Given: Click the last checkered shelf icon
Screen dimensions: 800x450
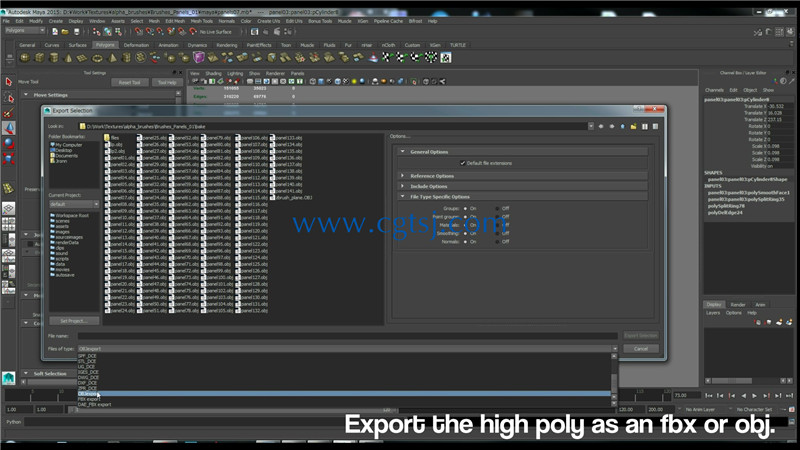Looking at the screenshot, I should 445,58.
